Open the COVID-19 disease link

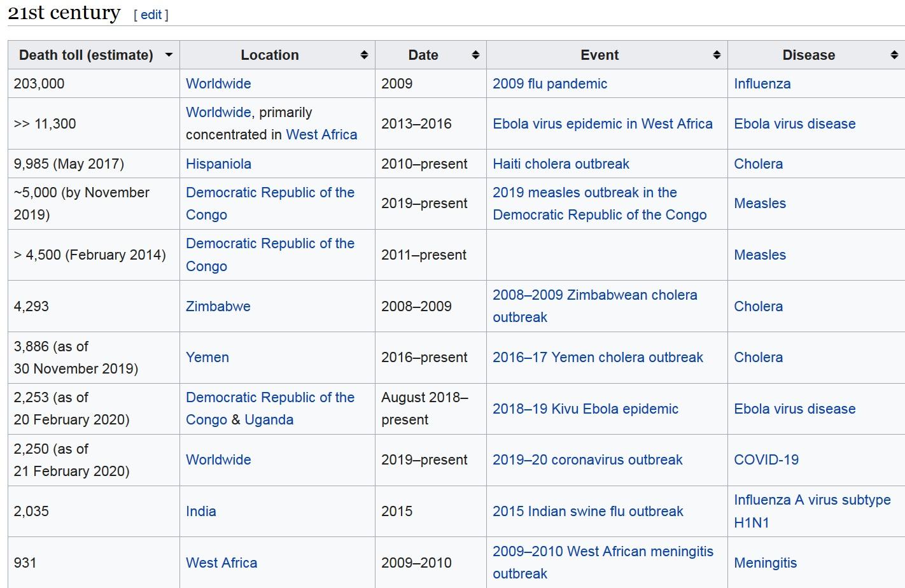point(766,459)
